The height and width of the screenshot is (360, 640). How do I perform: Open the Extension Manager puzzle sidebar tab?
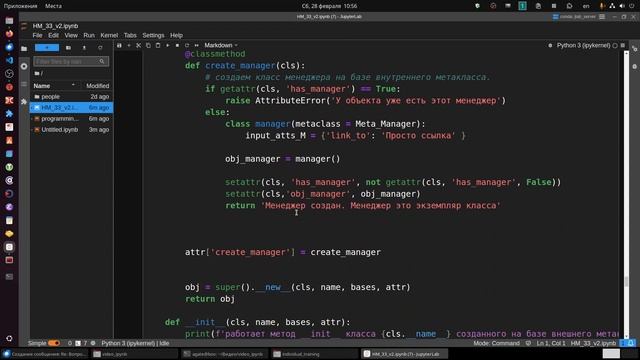[x=24, y=101]
